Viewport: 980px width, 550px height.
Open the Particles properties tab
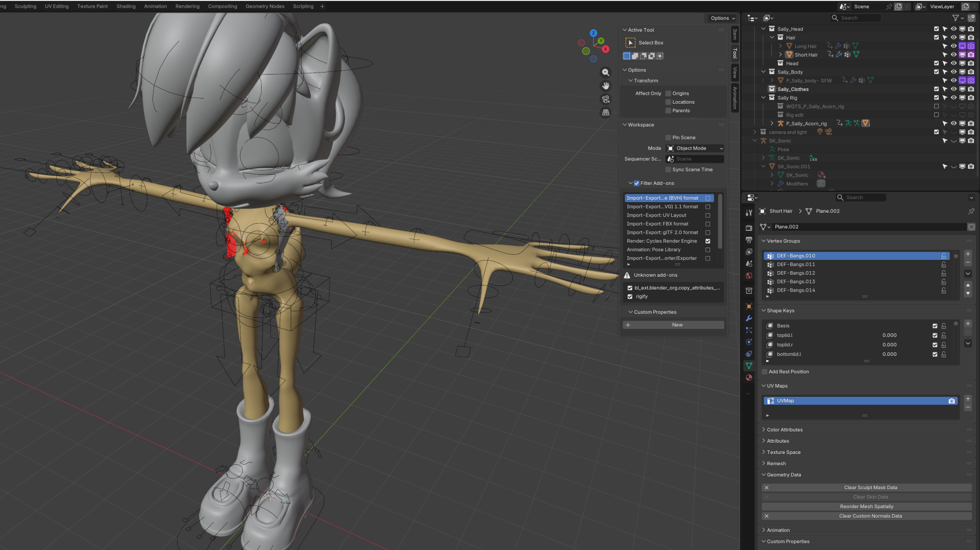coord(749,330)
